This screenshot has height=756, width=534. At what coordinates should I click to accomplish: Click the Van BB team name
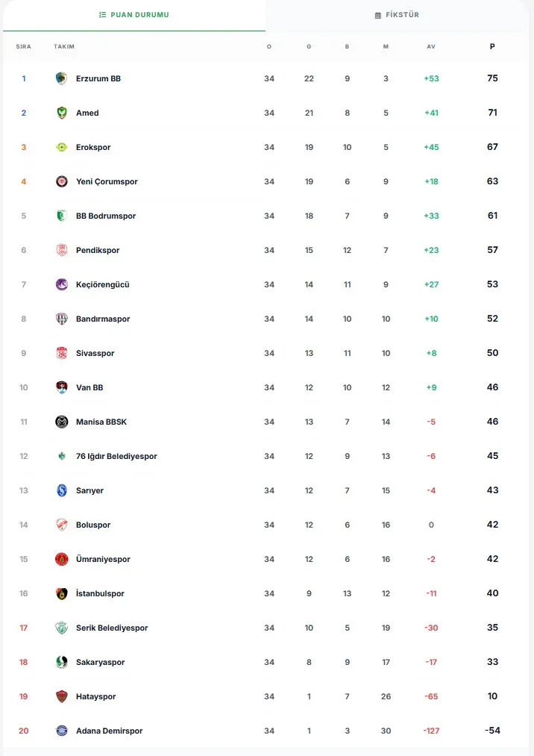tap(89, 387)
